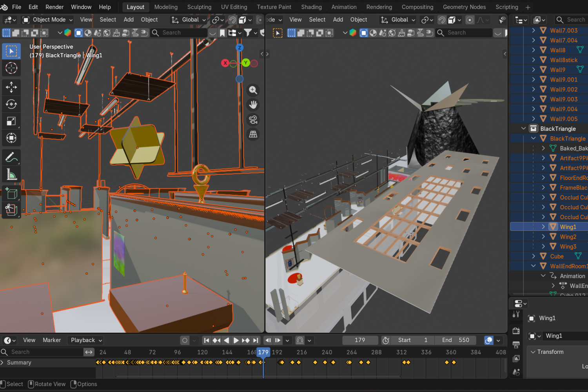Screen dimensions: 588x392
Task: Activate the Move tool
Action: (11, 87)
